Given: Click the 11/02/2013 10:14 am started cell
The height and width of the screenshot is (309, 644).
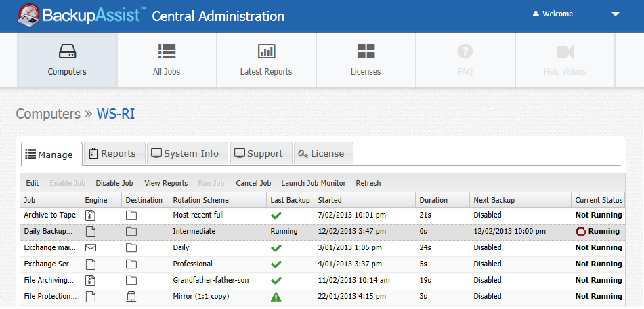Looking at the screenshot, I should [353, 281].
